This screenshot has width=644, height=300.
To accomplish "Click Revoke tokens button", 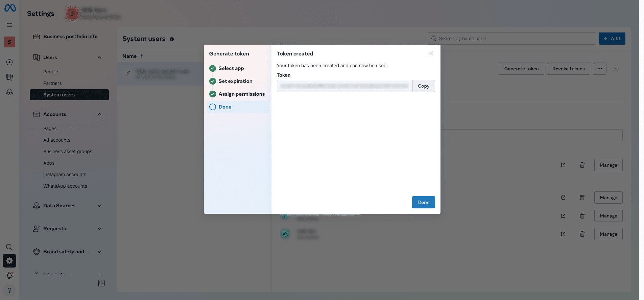I will click(x=568, y=69).
